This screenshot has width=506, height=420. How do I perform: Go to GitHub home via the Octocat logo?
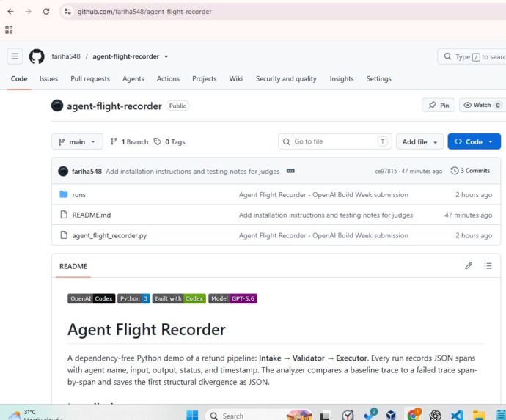pyautogui.click(x=37, y=56)
